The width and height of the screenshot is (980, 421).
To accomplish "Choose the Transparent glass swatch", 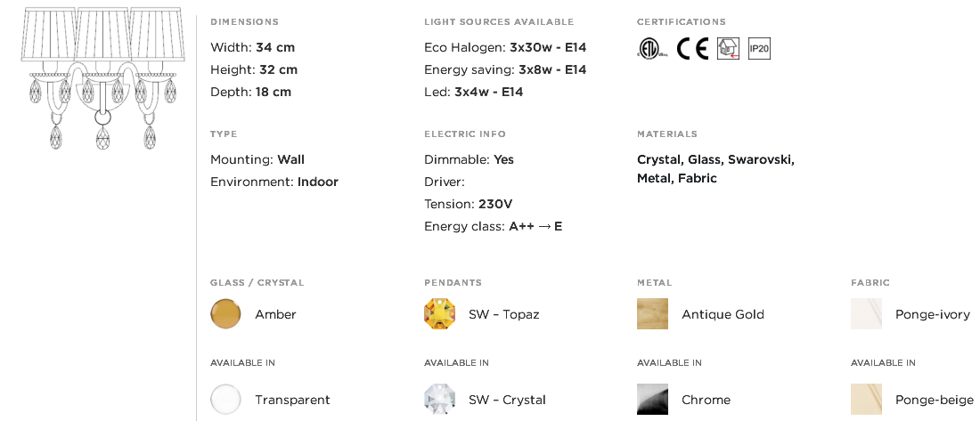I will point(225,399).
